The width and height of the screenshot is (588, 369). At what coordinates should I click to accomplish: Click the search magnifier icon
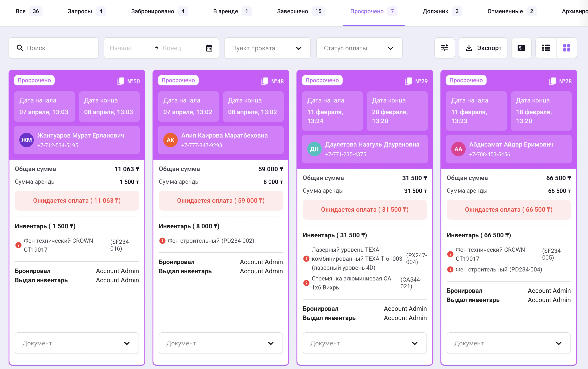[x=20, y=48]
